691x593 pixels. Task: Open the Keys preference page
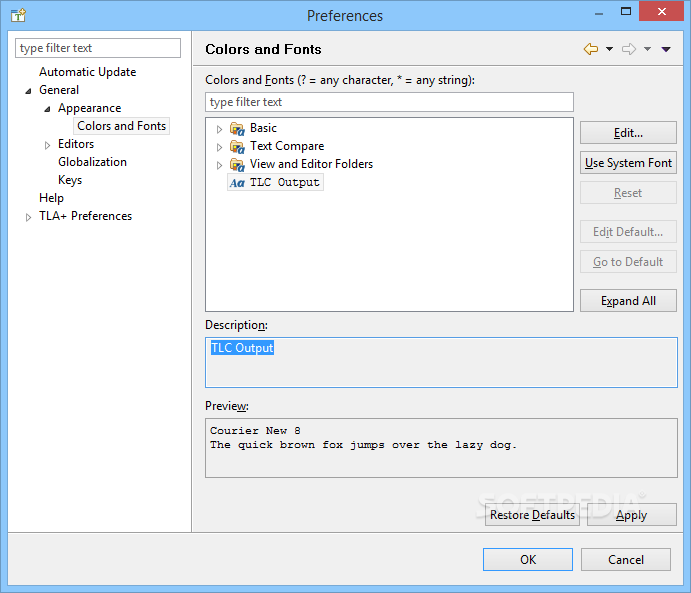pyautogui.click(x=70, y=180)
